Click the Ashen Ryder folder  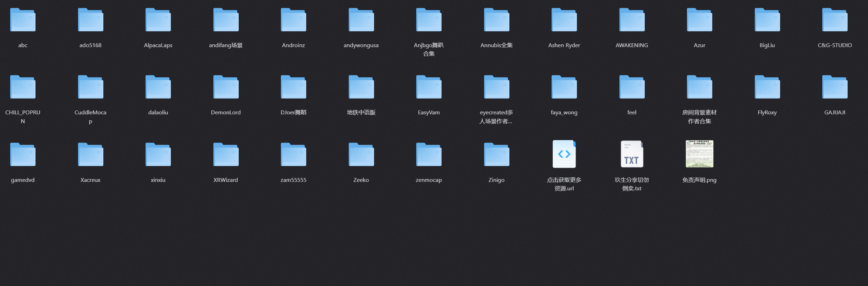pyautogui.click(x=564, y=20)
